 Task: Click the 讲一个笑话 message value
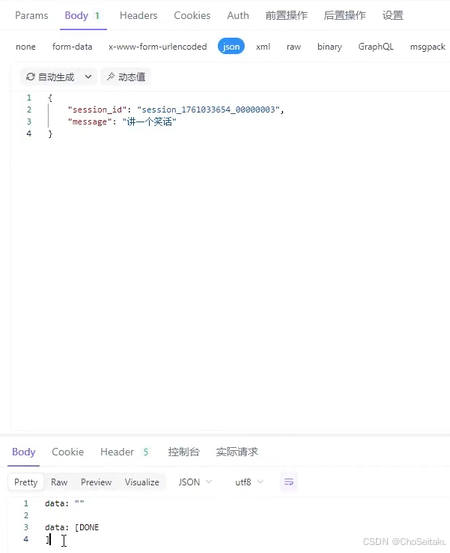(149, 122)
